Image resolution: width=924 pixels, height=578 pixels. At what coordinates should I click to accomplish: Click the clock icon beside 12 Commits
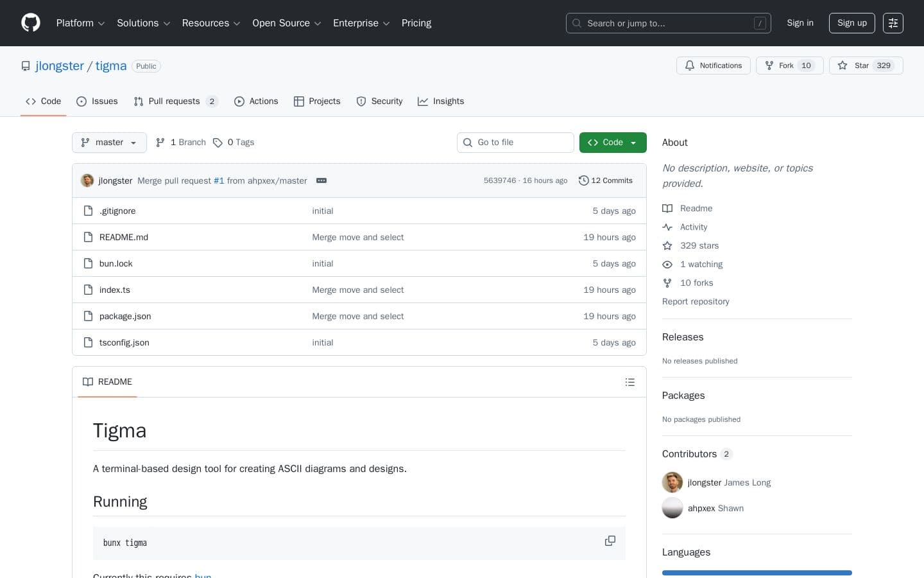tap(583, 180)
